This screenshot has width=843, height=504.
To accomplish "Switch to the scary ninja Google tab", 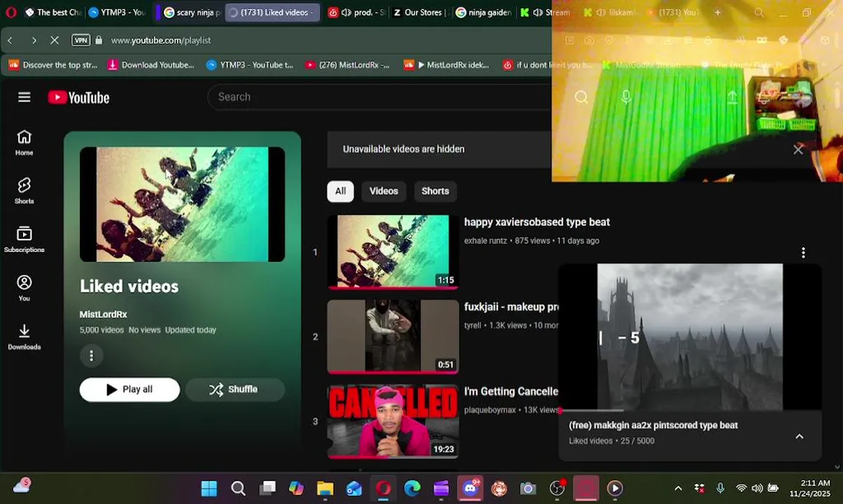I will coord(191,12).
